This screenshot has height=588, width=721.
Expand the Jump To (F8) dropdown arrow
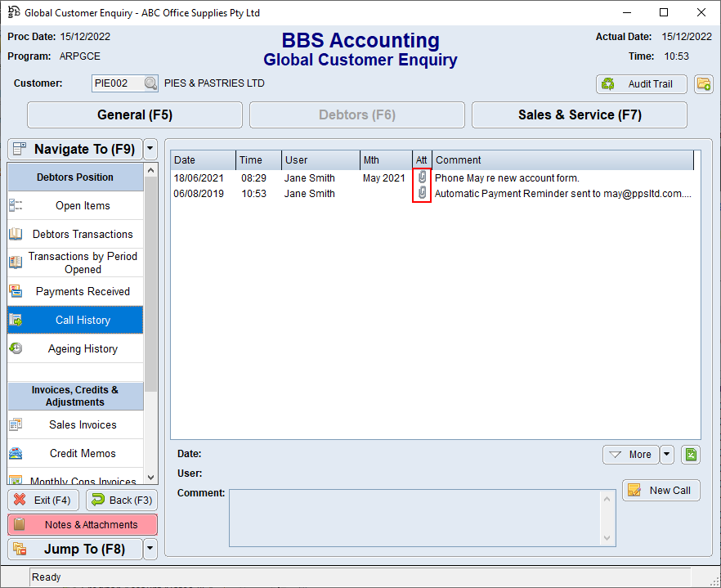click(149, 549)
